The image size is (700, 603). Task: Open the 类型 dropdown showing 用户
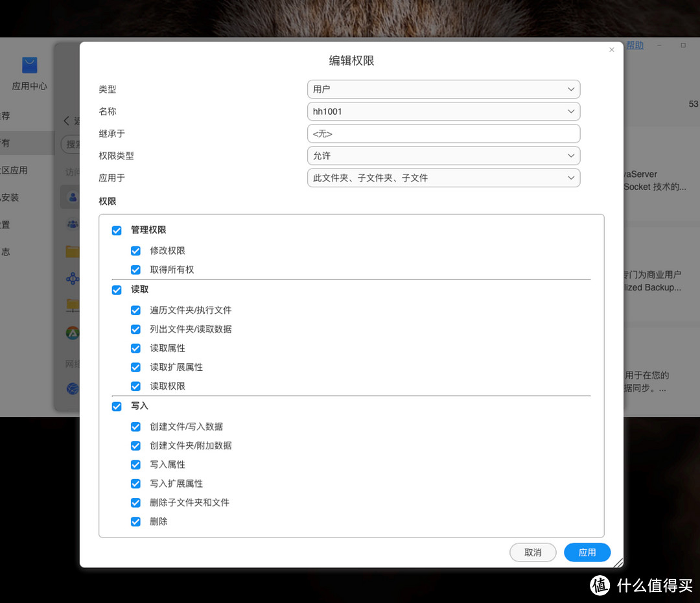443,89
